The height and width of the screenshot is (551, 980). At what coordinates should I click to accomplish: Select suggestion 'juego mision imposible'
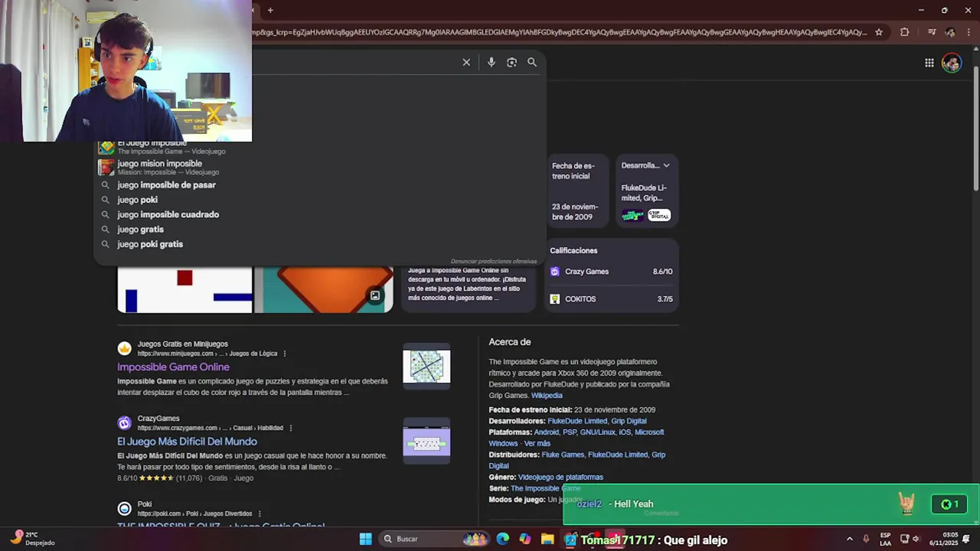click(x=159, y=167)
